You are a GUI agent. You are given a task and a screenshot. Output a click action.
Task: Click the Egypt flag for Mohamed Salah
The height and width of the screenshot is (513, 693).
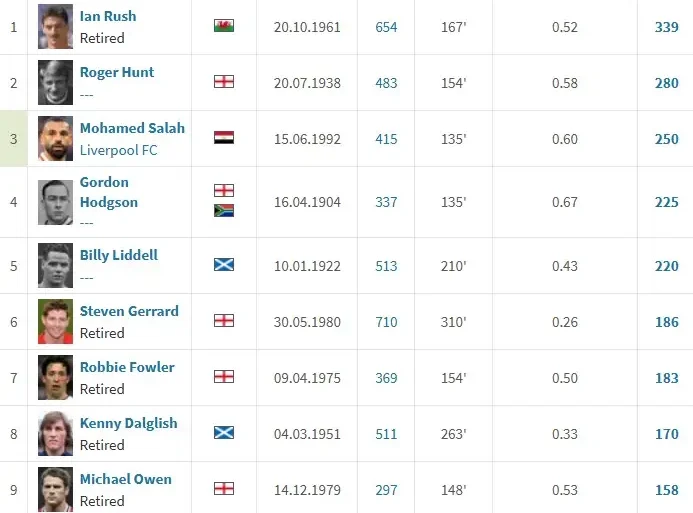pyautogui.click(x=224, y=138)
